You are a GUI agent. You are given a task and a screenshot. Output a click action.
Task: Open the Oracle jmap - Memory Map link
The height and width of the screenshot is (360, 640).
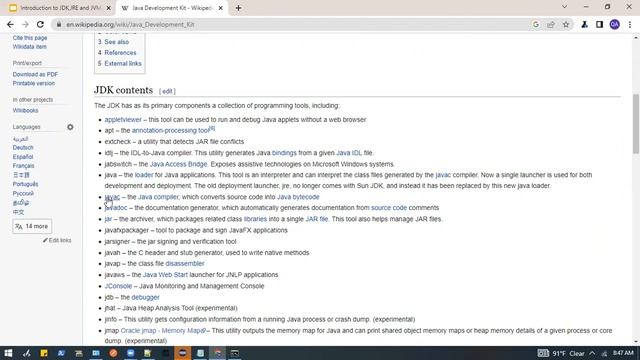[x=163, y=331]
